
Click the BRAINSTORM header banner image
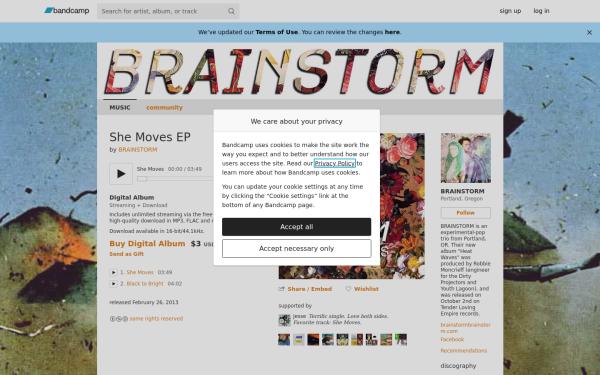(x=300, y=71)
